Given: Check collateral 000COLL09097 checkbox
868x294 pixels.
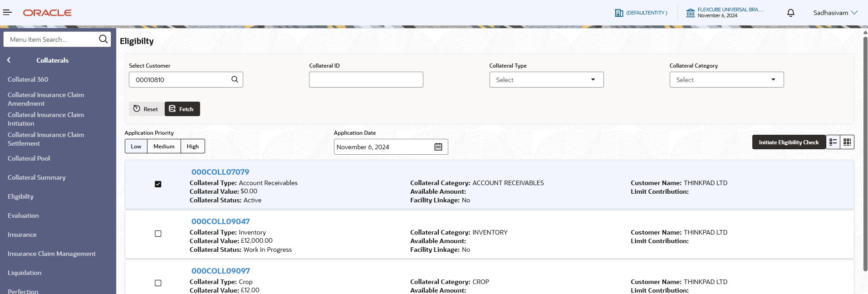Looking at the screenshot, I should [158, 283].
